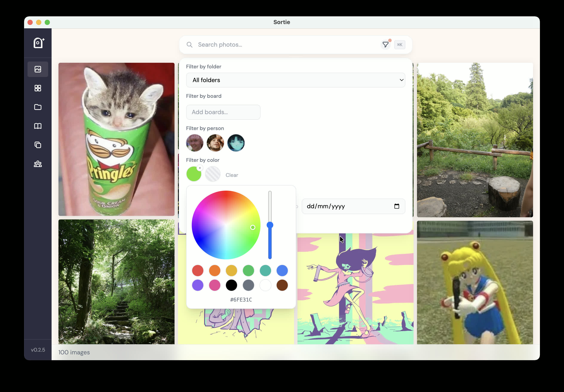This screenshot has width=564, height=392.
Task: Click the Sortie logo in sidebar
Action: 38,43
